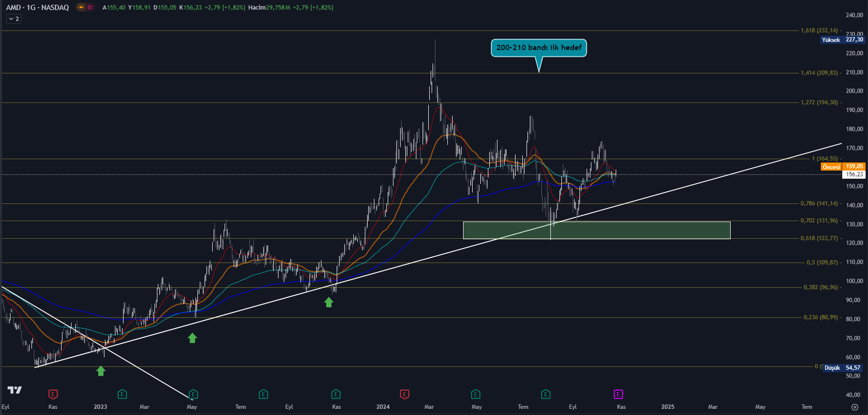
Task: Click the pink approximately-equal data icon
Action: click(x=90, y=7)
